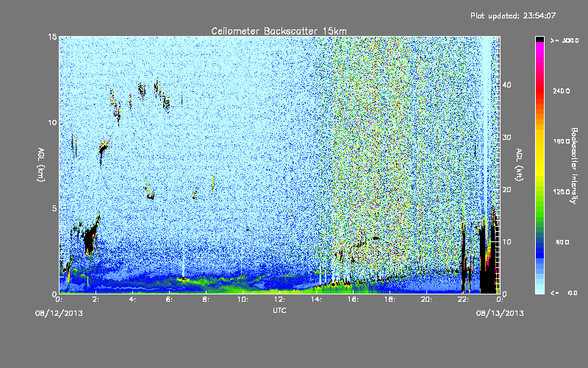
Task: Click the "15" km tick on left axis
Action: 52,37
